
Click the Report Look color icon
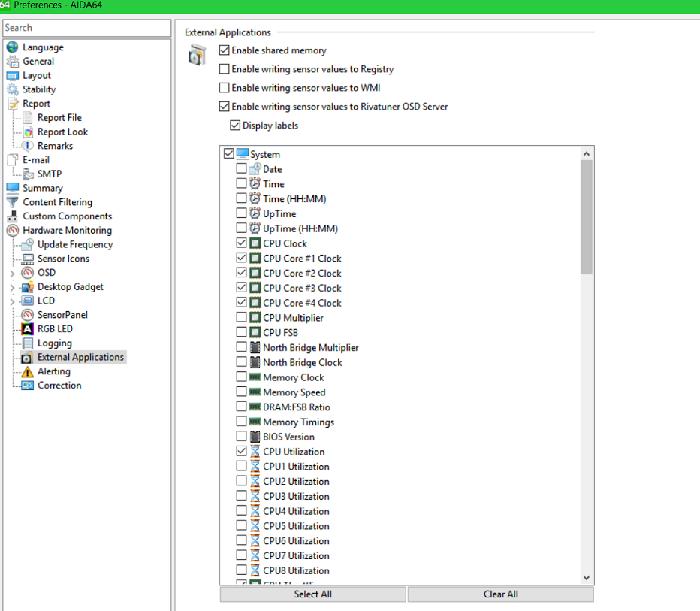pyautogui.click(x=28, y=132)
